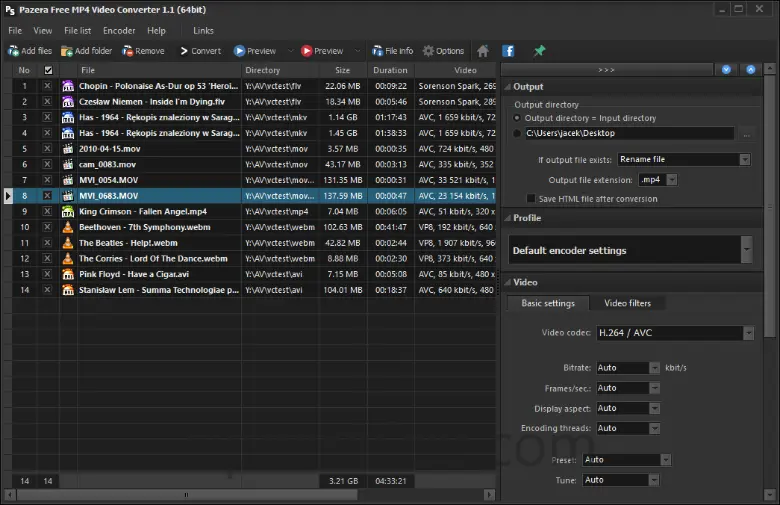Click the green pin icon
Screen dimensions: 780x505
coord(539,51)
